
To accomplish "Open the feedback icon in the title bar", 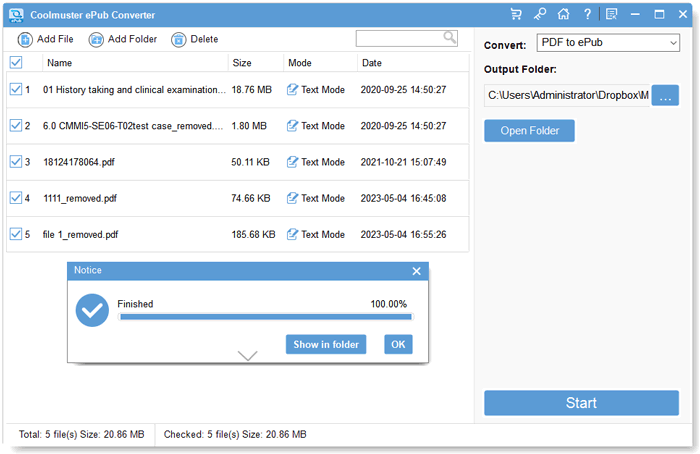I will tap(611, 15).
